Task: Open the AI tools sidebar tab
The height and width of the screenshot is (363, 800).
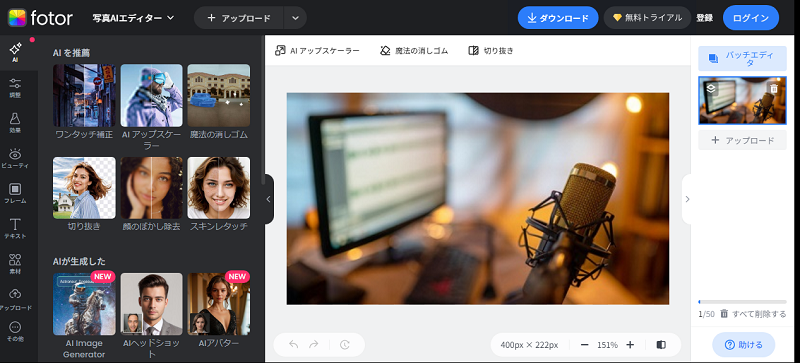Action: [x=15, y=53]
